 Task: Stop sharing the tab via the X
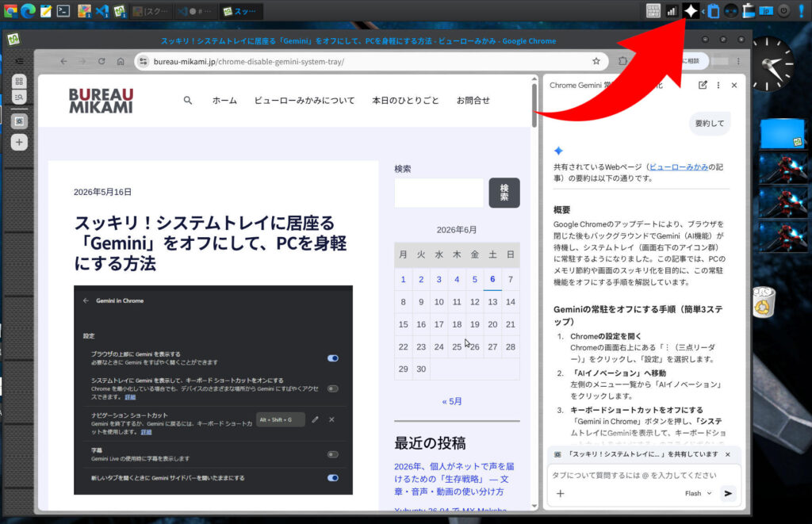click(728, 454)
